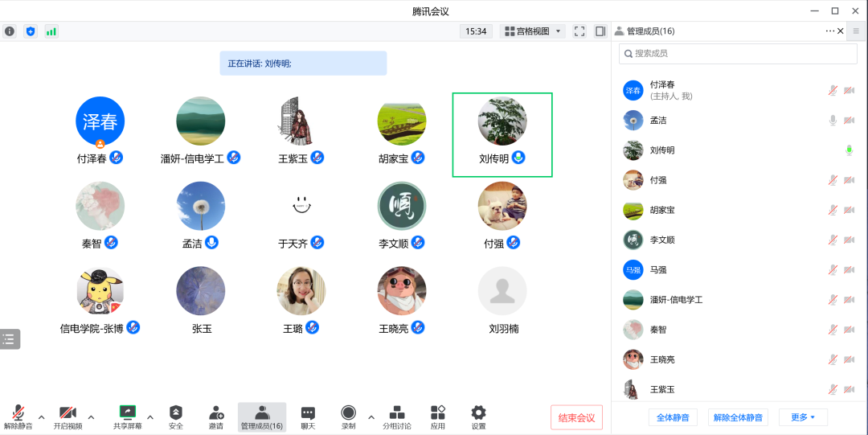The image size is (868, 435).
Task: Click 正在讲话: 刘传明 speaking banner
Action: coord(303,64)
